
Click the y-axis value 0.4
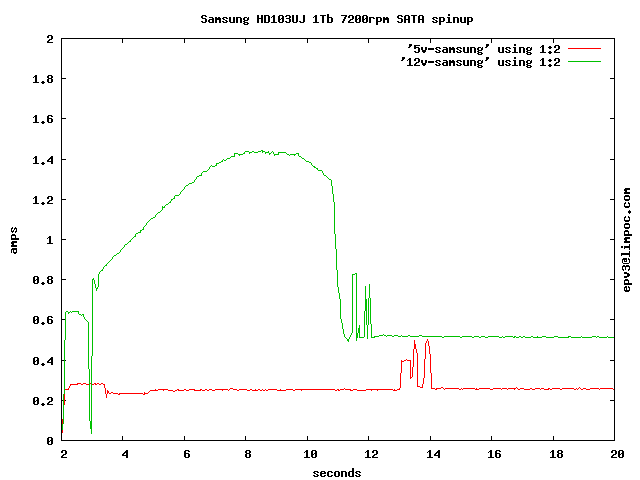tap(43, 361)
